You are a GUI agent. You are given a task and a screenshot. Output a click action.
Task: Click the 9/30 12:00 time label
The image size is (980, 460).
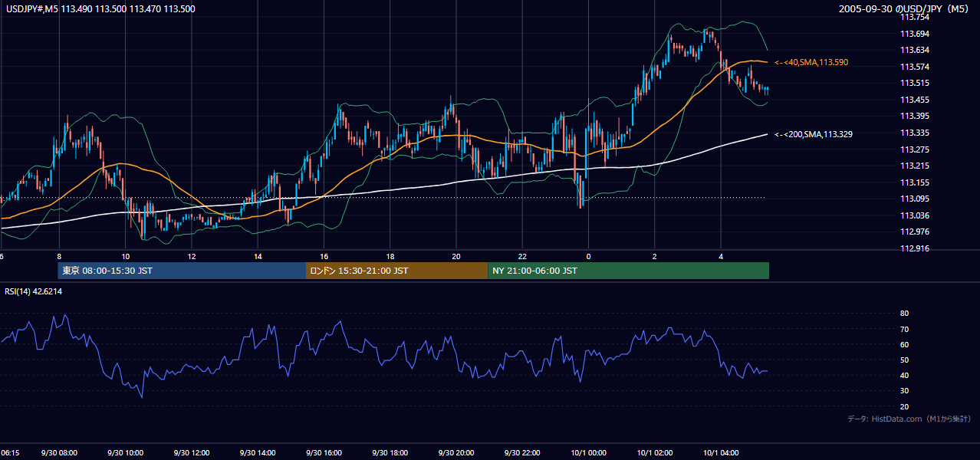coord(192,452)
